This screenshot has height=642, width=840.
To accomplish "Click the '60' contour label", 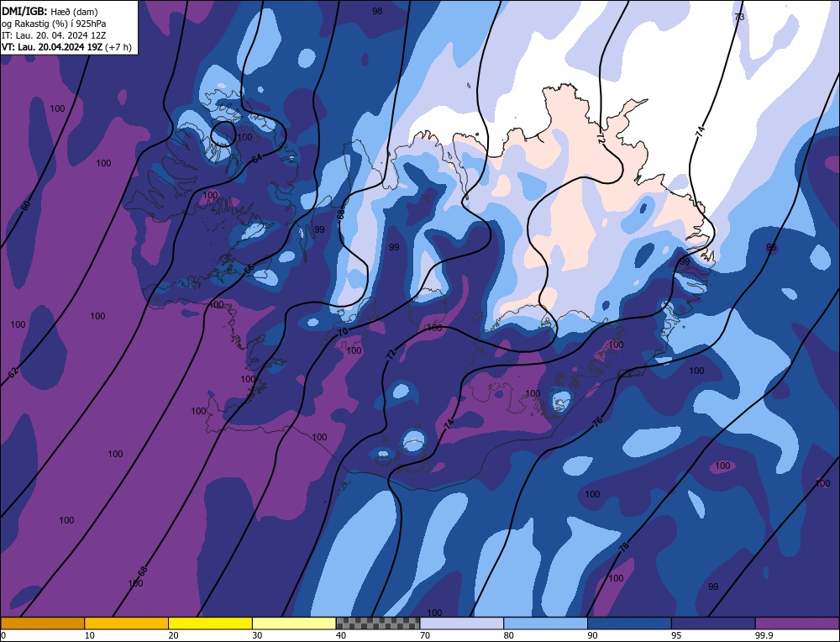I will click(x=26, y=206).
